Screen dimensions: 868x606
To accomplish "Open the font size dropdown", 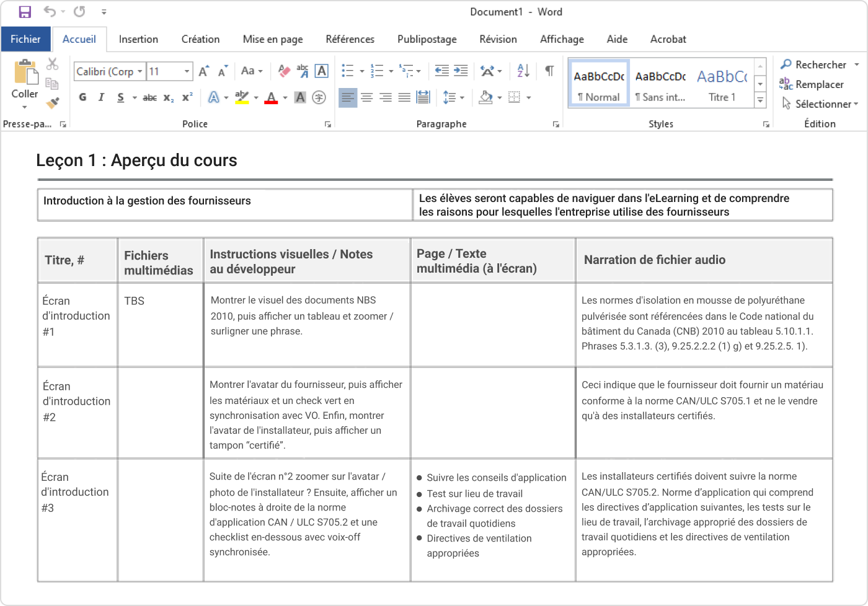I will [187, 71].
